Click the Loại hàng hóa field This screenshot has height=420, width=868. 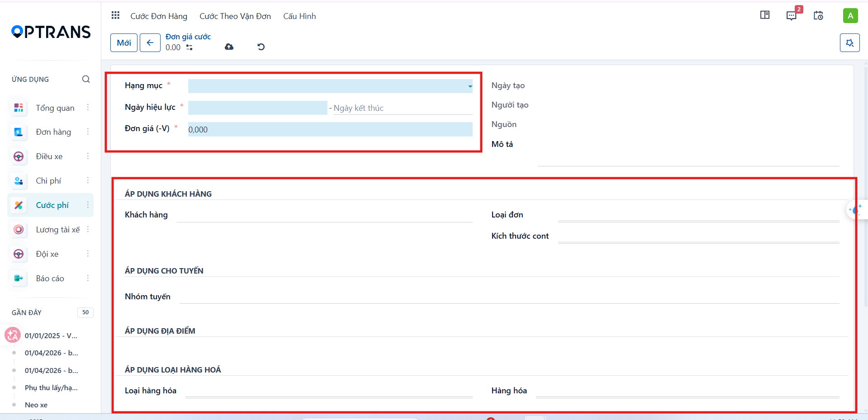[329, 391]
